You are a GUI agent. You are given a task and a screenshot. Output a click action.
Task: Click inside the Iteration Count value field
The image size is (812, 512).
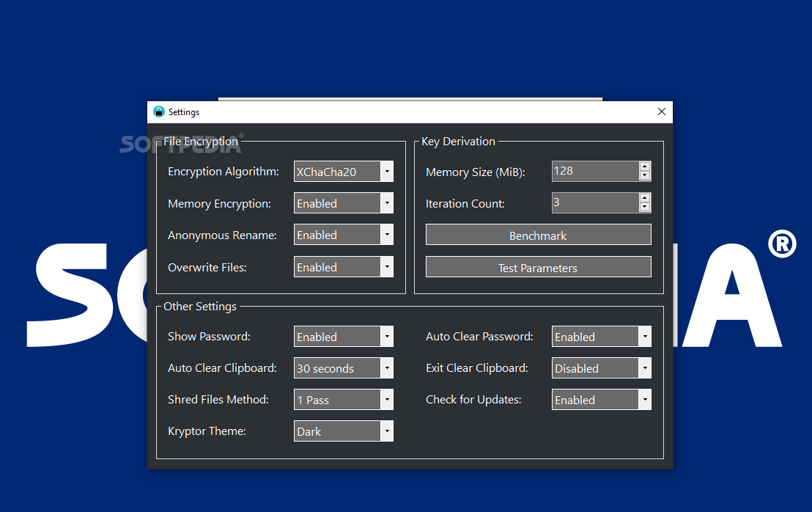pyautogui.click(x=594, y=202)
